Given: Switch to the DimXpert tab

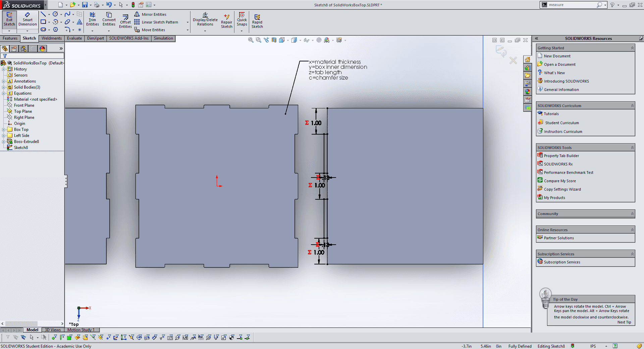Looking at the screenshot, I should (x=96, y=38).
